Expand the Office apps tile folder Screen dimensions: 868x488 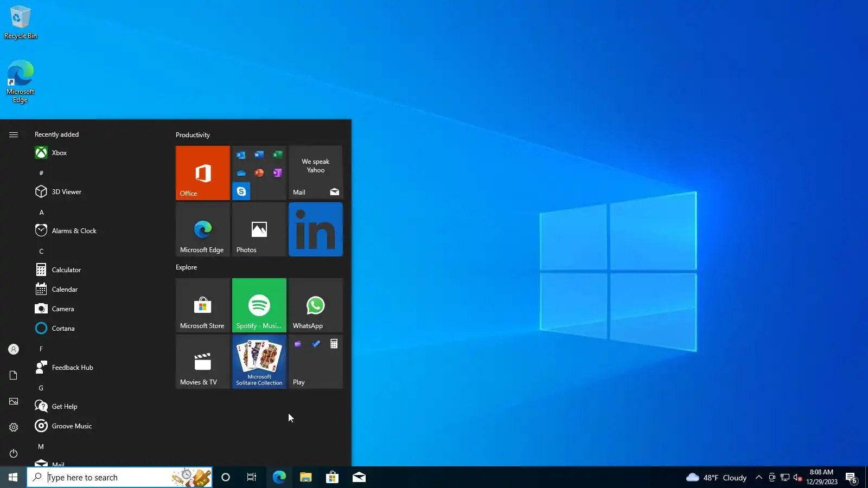click(x=259, y=173)
